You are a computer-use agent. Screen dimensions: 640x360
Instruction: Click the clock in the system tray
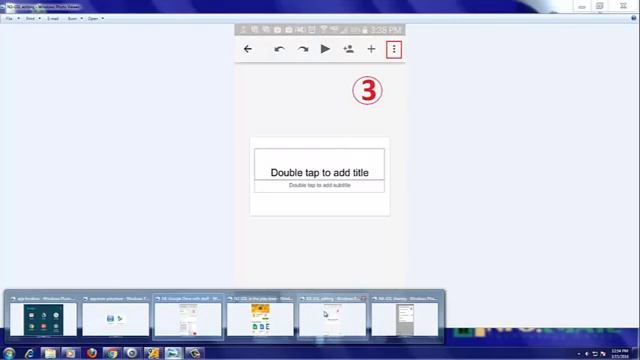click(x=620, y=353)
